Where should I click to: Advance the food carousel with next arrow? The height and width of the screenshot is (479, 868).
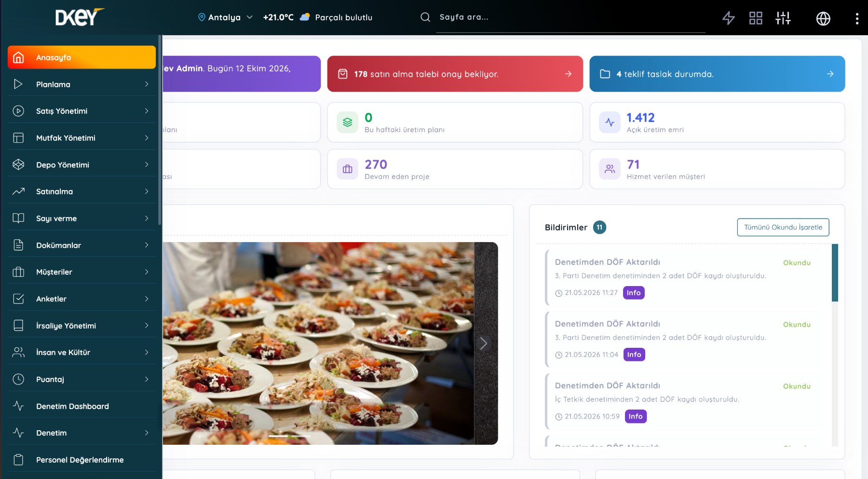point(483,343)
